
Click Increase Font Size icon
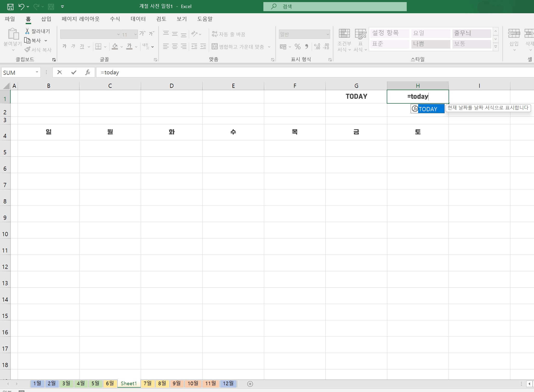click(x=142, y=33)
